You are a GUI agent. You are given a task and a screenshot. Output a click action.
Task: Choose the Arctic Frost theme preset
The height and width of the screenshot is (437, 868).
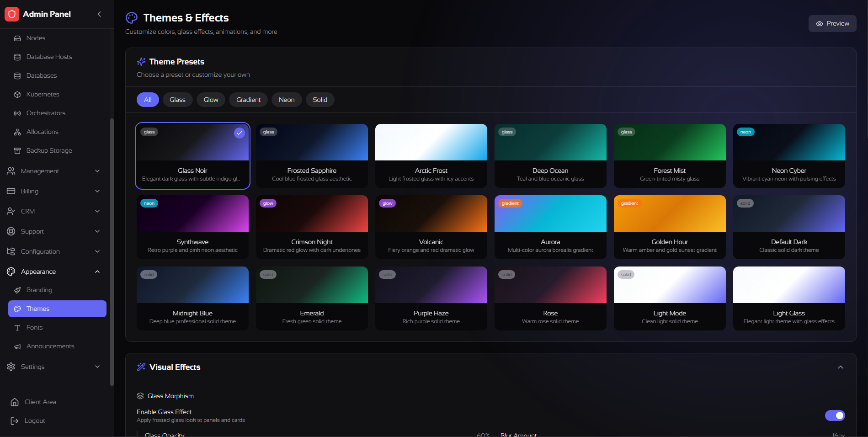pos(431,156)
